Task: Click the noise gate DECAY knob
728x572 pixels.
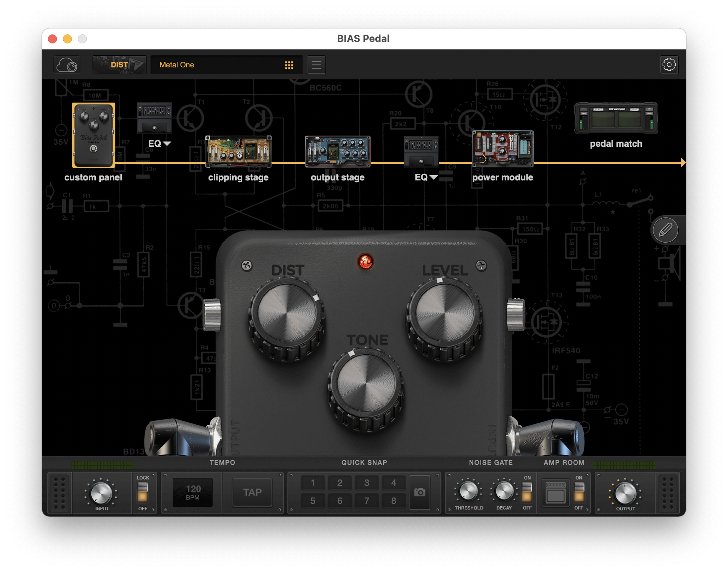Action: (x=504, y=491)
